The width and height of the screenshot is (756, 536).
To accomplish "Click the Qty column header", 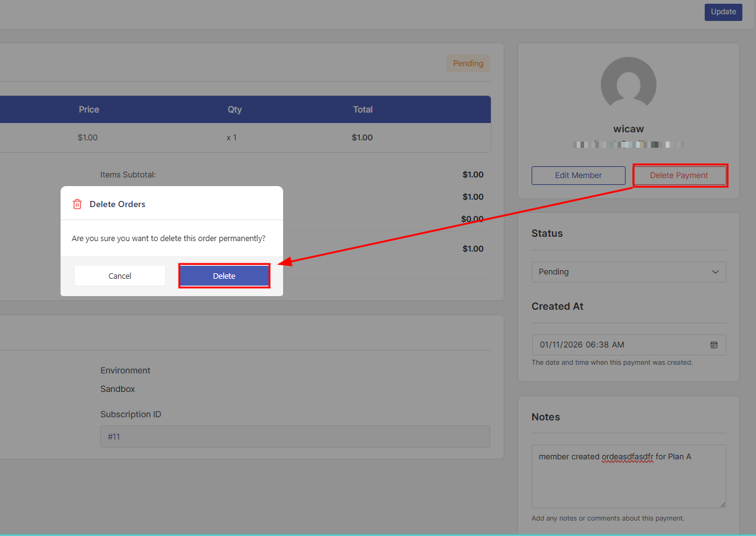I will 234,109.
